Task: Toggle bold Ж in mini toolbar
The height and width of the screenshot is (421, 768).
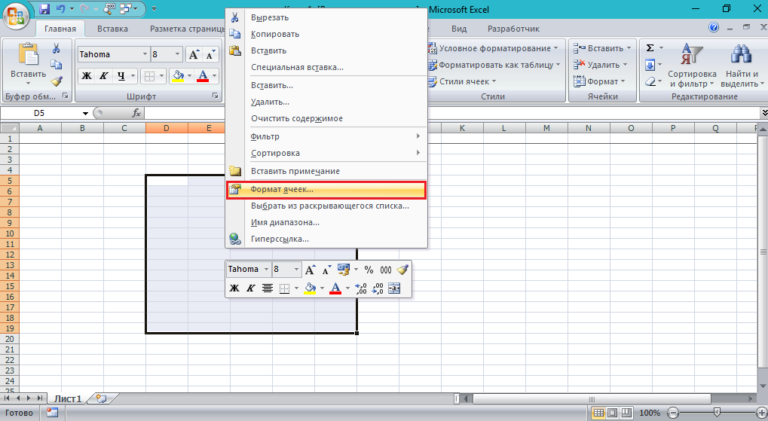Action: point(234,288)
